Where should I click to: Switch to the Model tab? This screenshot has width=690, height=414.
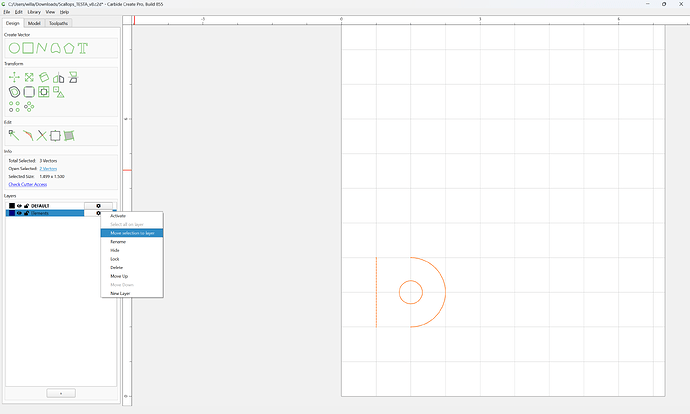(x=34, y=23)
